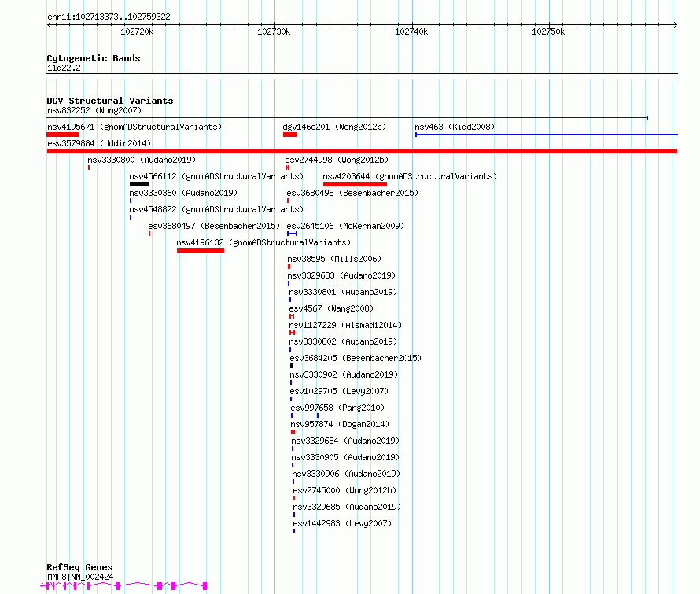Click esv2645106 (McKernan2009) label

[345, 226]
